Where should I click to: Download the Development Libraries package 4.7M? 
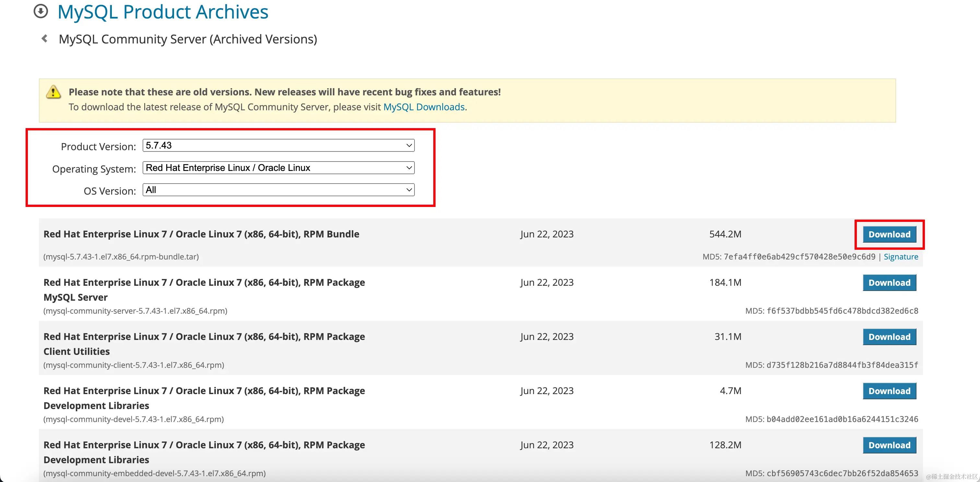[890, 391]
